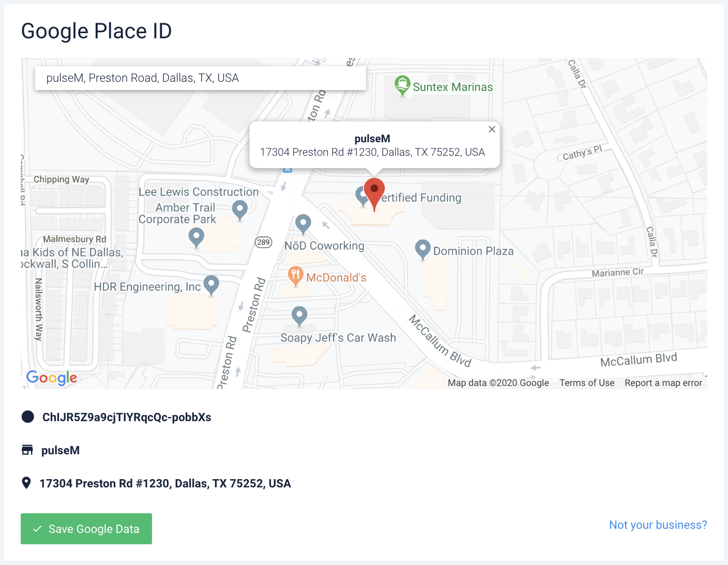728x565 pixels.
Task: Click the address pin icon below the map
Action: tap(26, 483)
